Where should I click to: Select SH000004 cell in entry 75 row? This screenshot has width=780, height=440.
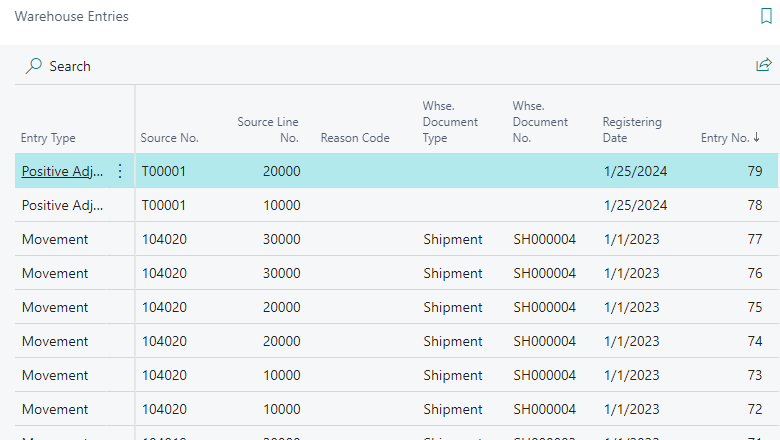tap(544, 307)
